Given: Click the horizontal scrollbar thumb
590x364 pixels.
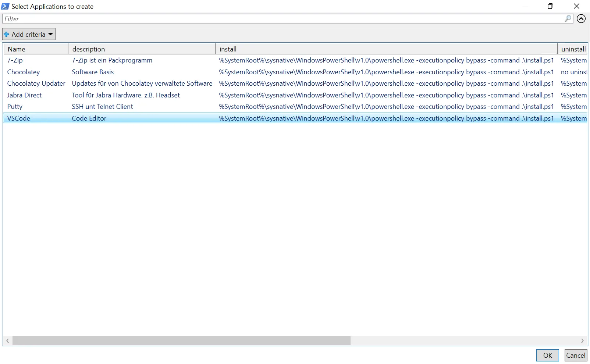Looking at the screenshot, I should [x=181, y=341].
